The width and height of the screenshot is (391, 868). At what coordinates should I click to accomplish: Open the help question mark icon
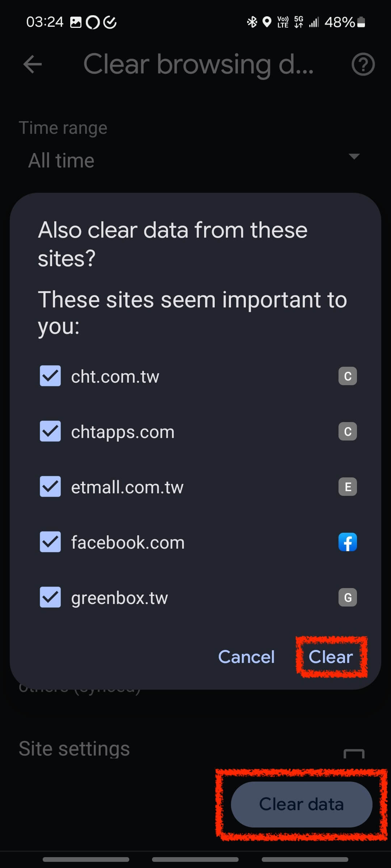(x=363, y=65)
